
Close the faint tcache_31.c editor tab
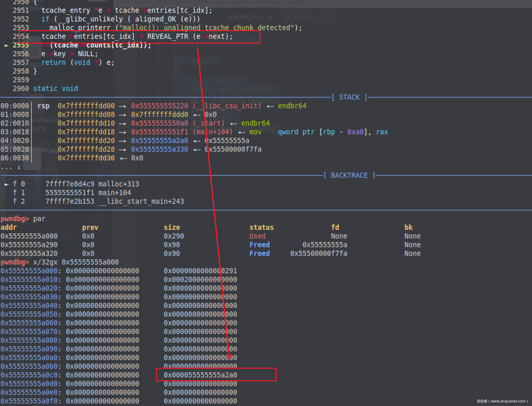[270, 17]
